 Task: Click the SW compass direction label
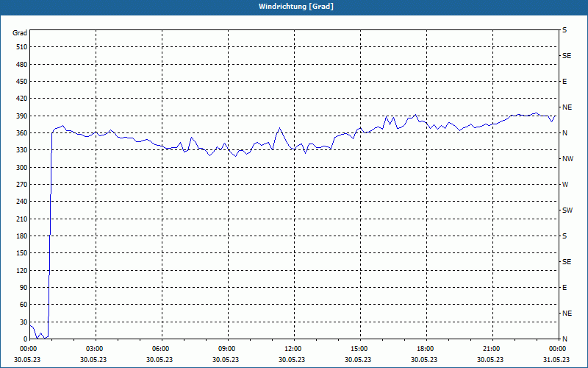[x=567, y=210]
